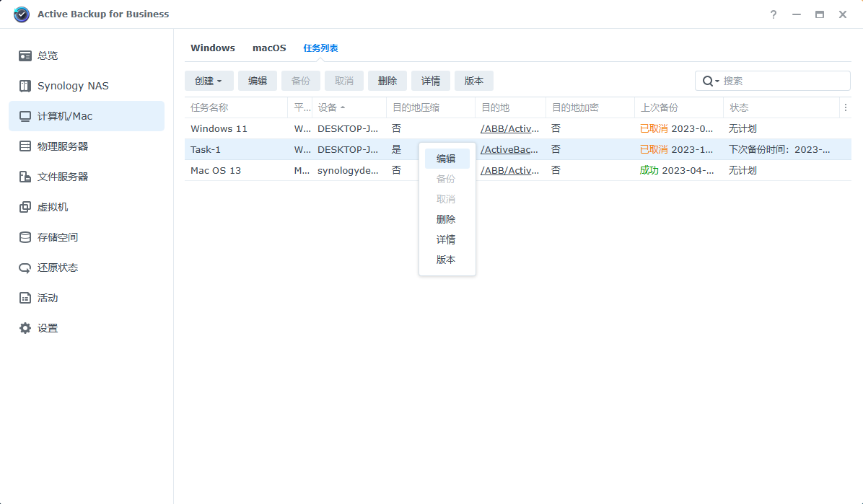Choose 详情 from the context menu
The height and width of the screenshot is (504, 863).
point(446,239)
